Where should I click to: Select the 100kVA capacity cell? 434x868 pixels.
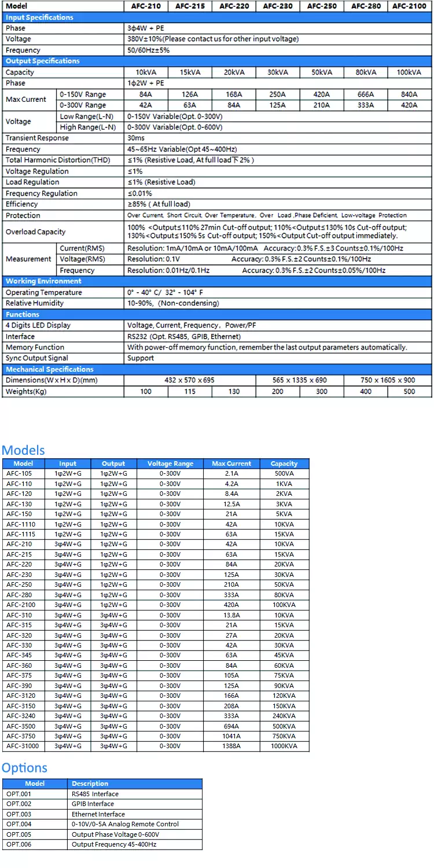(410, 72)
